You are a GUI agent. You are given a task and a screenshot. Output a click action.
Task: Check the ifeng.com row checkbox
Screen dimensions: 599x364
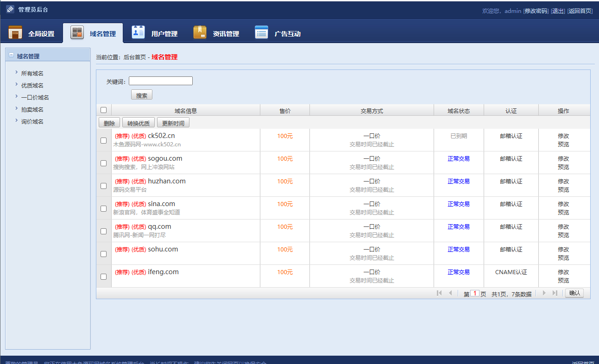pos(104,276)
